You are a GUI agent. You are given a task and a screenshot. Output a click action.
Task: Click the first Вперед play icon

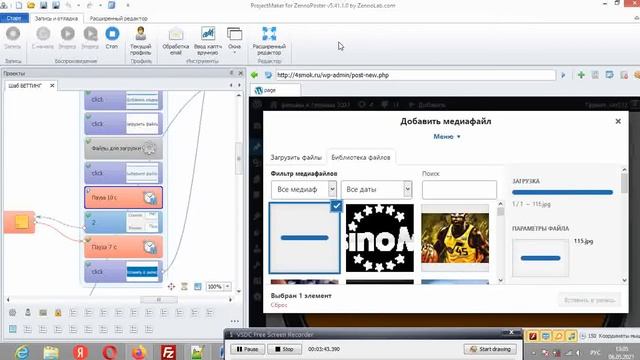pos(67,34)
